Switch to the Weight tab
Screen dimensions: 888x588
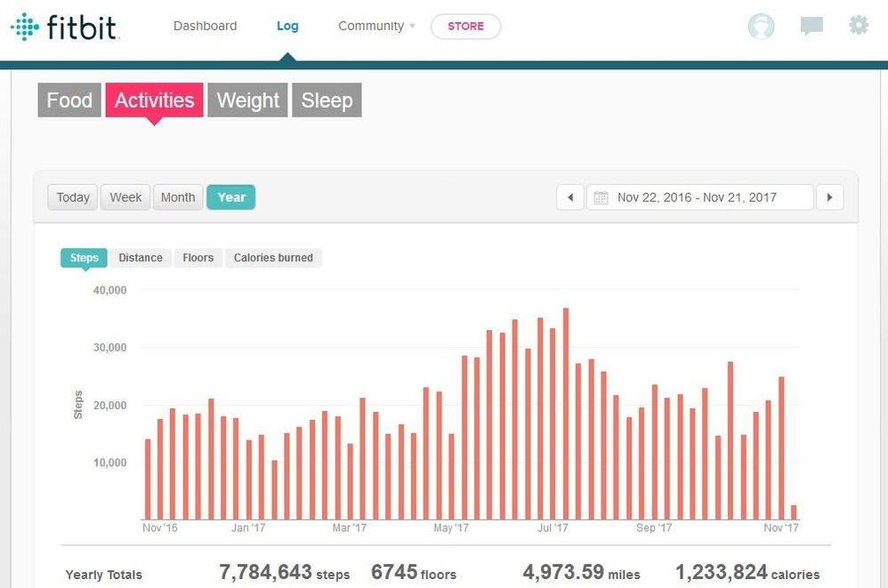(x=248, y=101)
